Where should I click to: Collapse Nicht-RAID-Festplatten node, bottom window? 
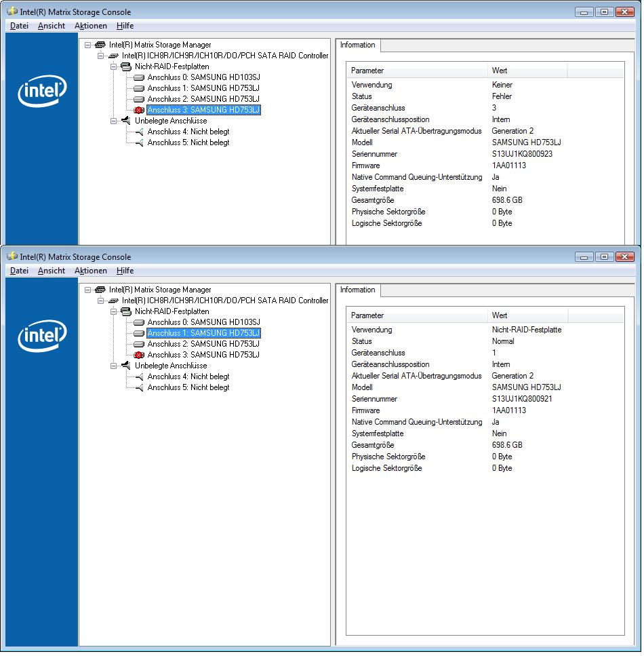tap(113, 311)
